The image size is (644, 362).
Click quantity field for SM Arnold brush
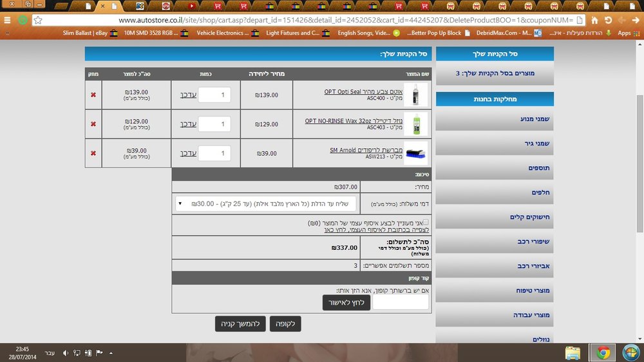[214, 153]
